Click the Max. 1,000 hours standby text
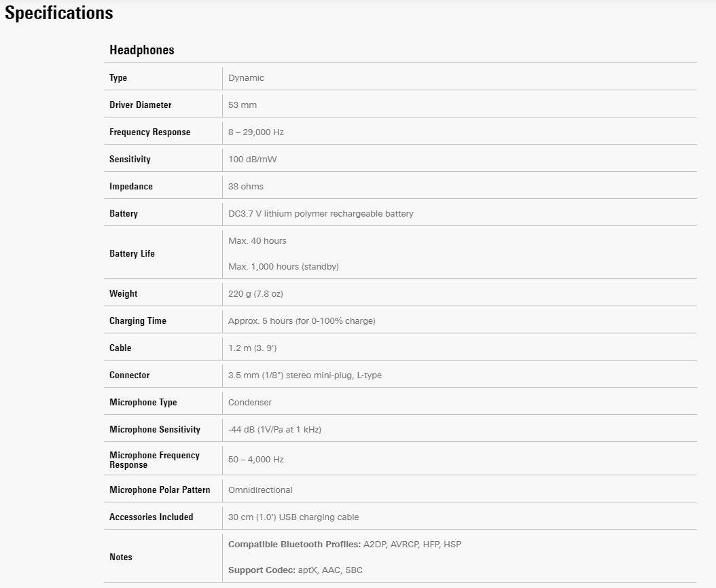The image size is (716, 588). (283, 267)
